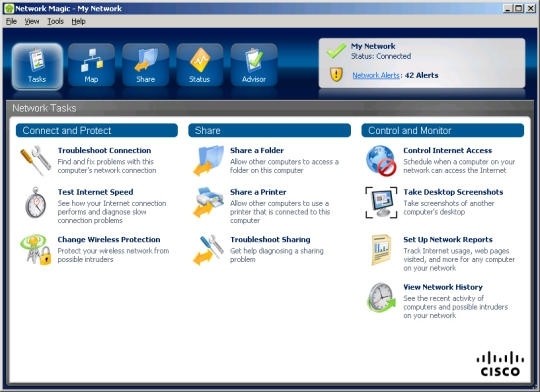This screenshot has width=540, height=392.
Task: Minimize the Network Magic window
Action: coord(508,9)
